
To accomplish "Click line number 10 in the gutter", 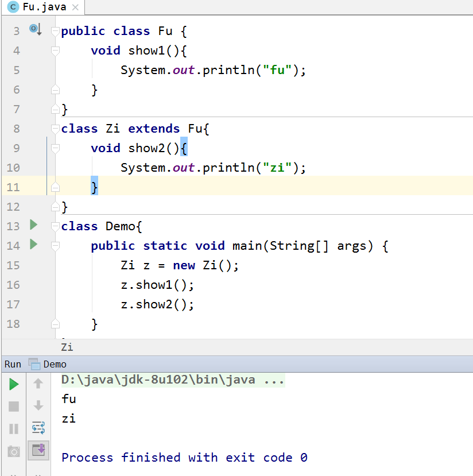I will click(x=13, y=168).
